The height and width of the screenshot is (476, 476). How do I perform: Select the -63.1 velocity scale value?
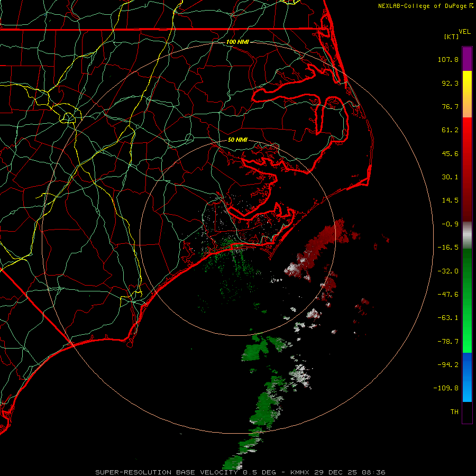[x=448, y=318]
